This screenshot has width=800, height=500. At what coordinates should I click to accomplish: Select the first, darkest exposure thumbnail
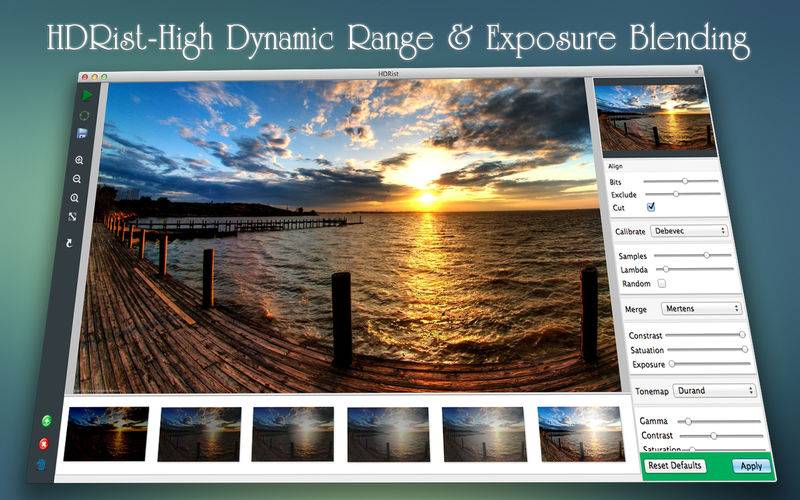(x=106, y=433)
